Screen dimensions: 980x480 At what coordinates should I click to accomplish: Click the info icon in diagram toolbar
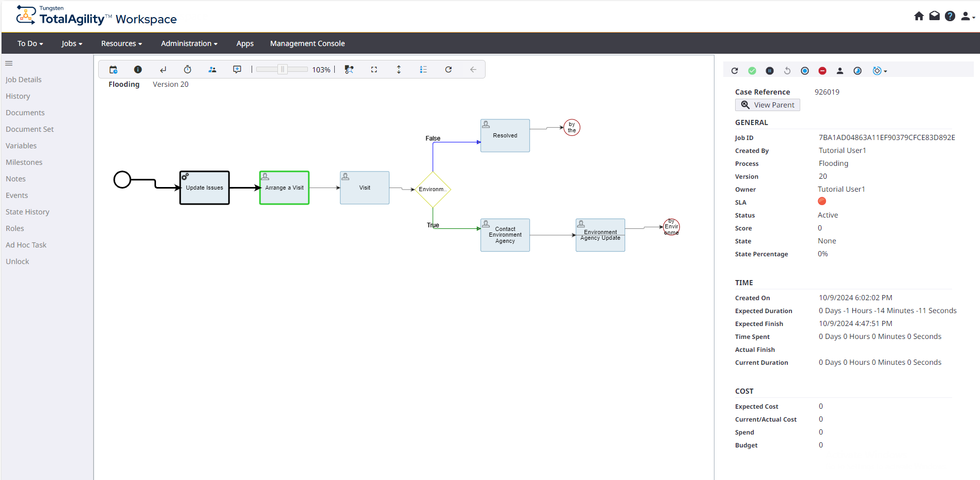[x=138, y=70]
